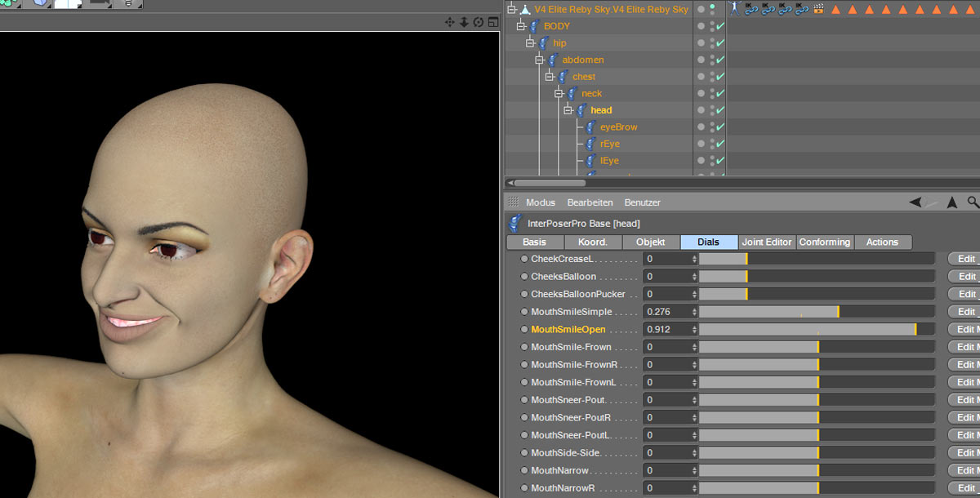The image size is (980, 498).
Task: Toggle keyframe circle beside MouthSmileOpen
Action: [524, 330]
